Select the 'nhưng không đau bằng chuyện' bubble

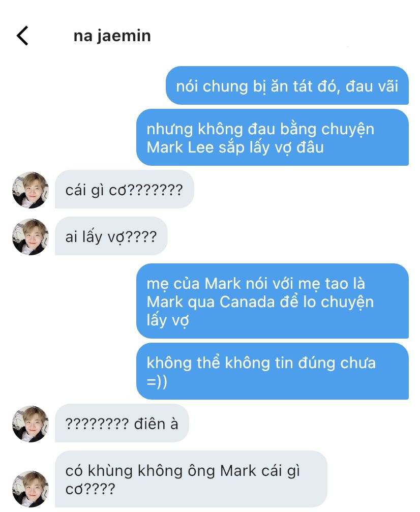[273, 137]
